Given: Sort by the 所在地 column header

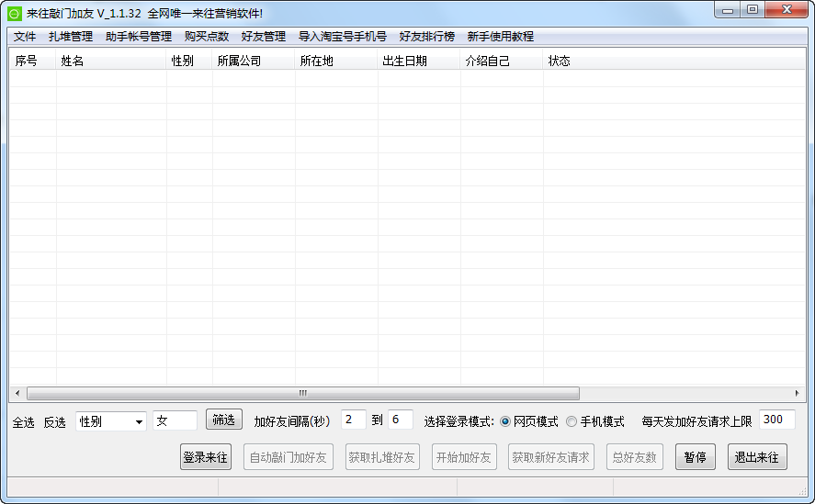Looking at the screenshot, I should (336, 61).
